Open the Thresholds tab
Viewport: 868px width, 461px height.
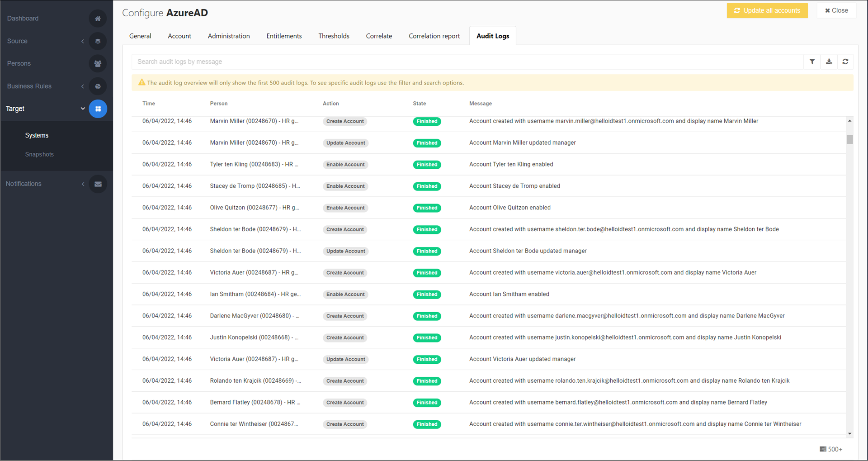coord(334,36)
